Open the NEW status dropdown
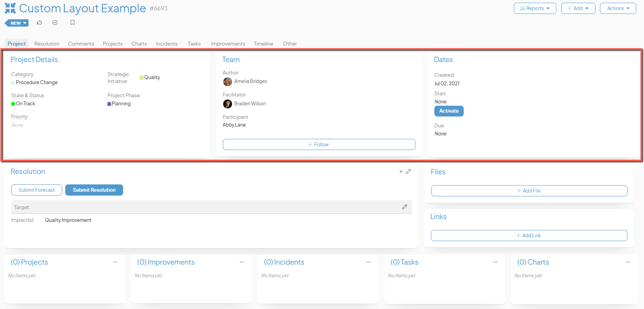This screenshot has width=644, height=309. pos(17,23)
